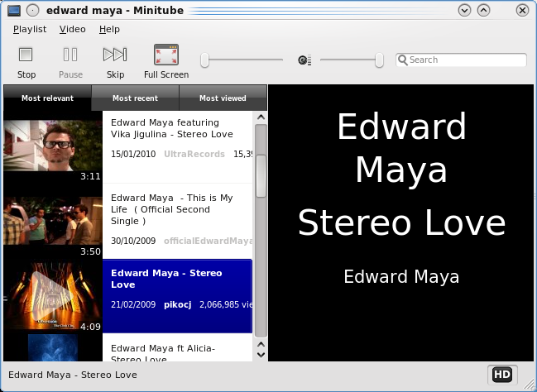Click the seek slider handle

[205, 60]
